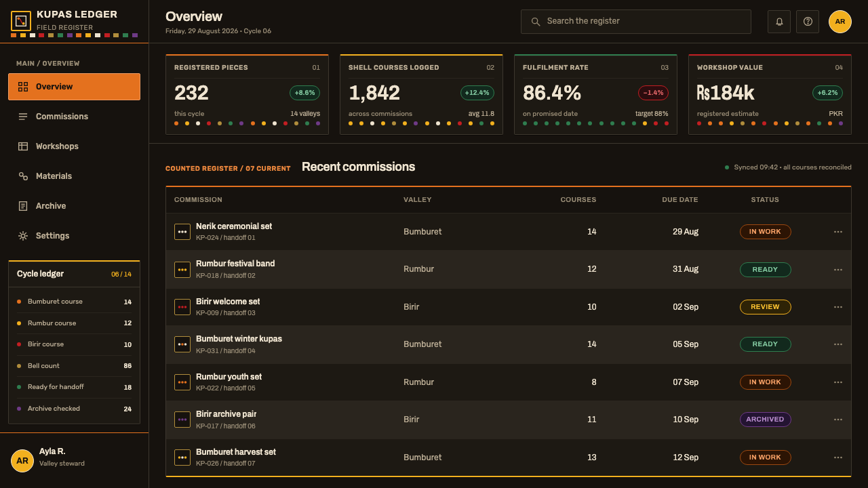The width and height of the screenshot is (868, 488).
Task: Click the Bumburet harvest set row icon
Action: click(182, 457)
